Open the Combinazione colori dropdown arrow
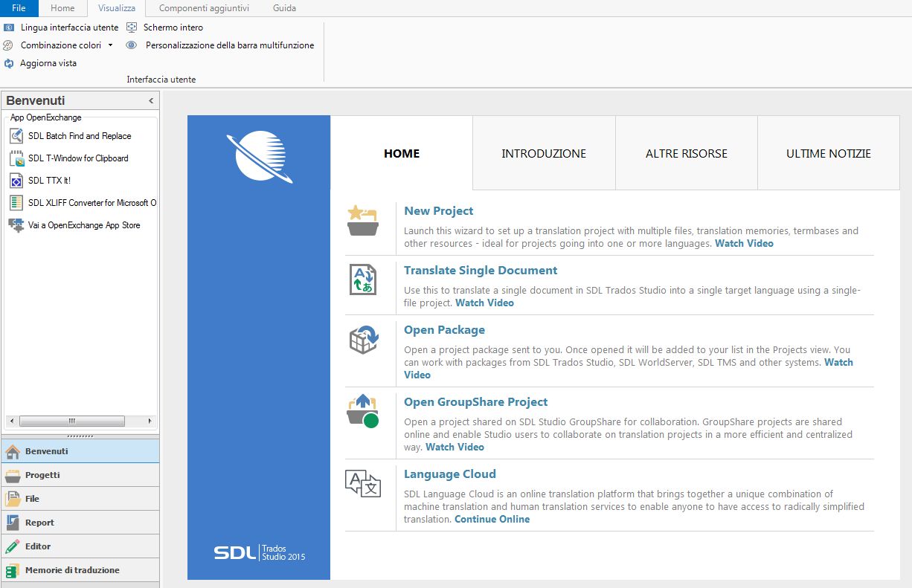The height and width of the screenshot is (588, 912). coord(111,45)
